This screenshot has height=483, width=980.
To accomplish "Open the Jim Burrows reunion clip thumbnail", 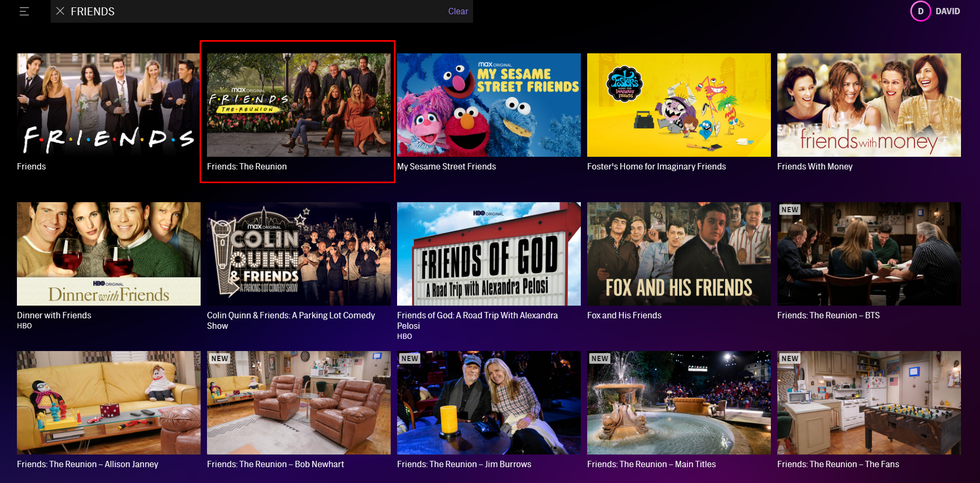I will [x=489, y=403].
